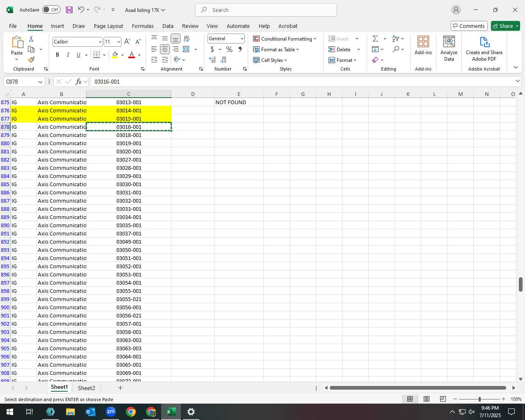Viewport: 525px width, 420px height.
Task: Click the Format Painter brush icon
Action: click(x=31, y=59)
